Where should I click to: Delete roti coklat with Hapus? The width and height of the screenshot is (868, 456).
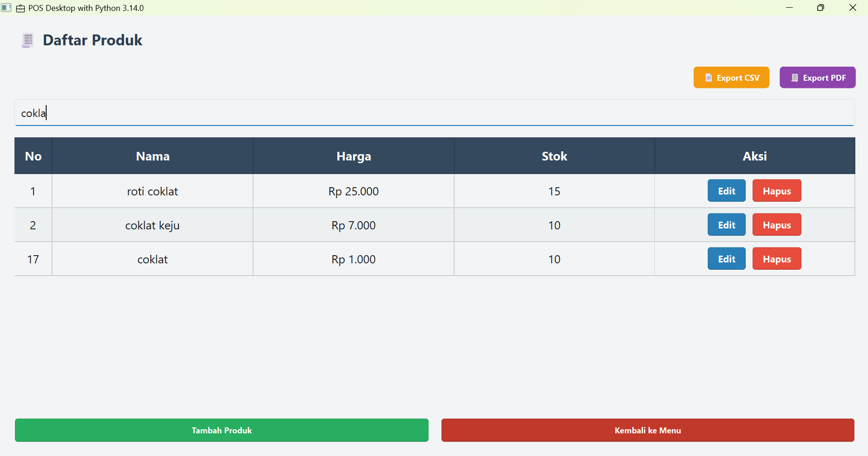point(777,191)
